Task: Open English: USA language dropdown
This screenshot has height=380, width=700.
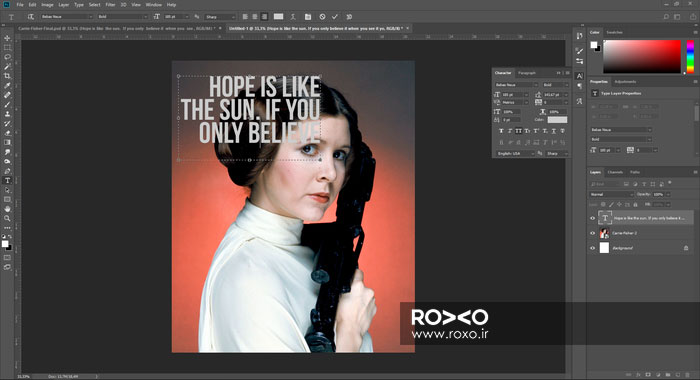Action: (515, 153)
